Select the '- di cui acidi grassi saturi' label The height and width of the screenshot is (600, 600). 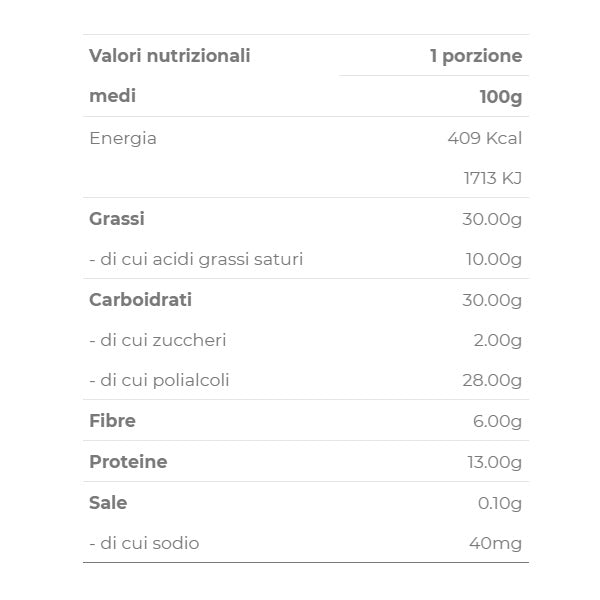point(196,259)
